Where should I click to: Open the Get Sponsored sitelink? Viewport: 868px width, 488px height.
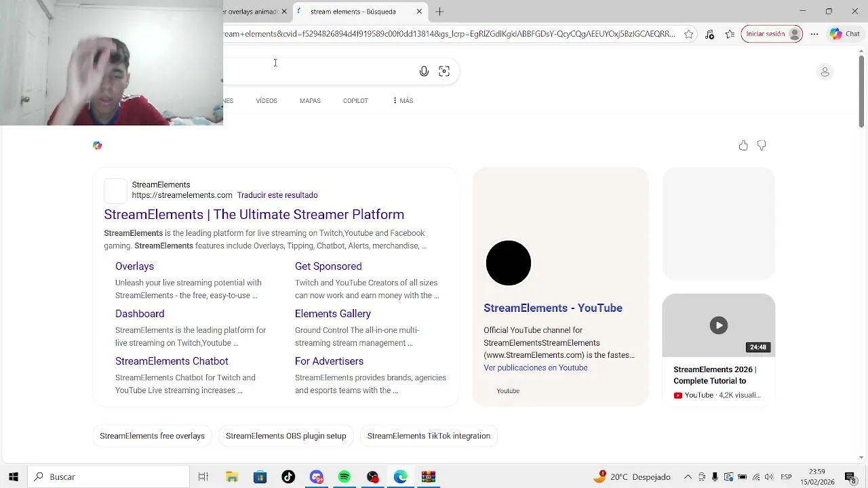pyautogui.click(x=328, y=266)
